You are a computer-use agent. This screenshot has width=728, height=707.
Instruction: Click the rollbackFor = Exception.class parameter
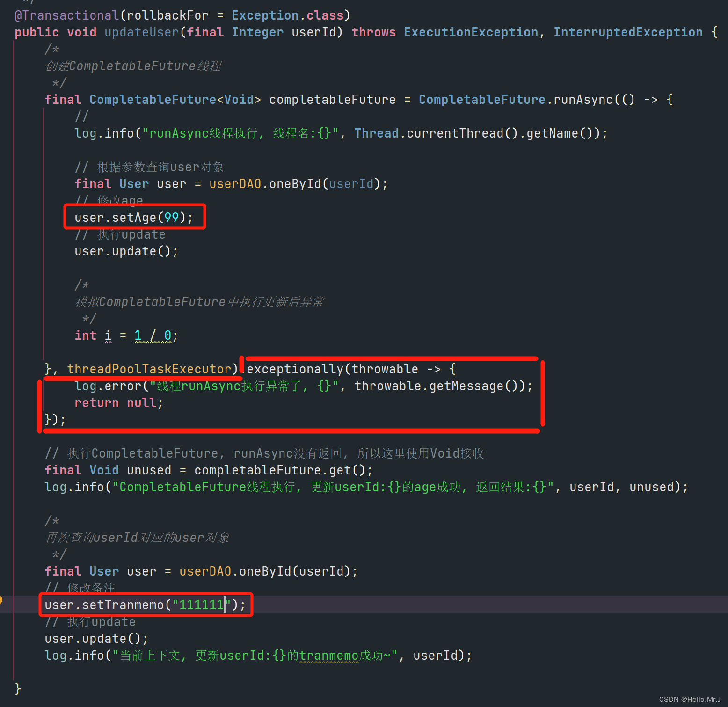[235, 15]
